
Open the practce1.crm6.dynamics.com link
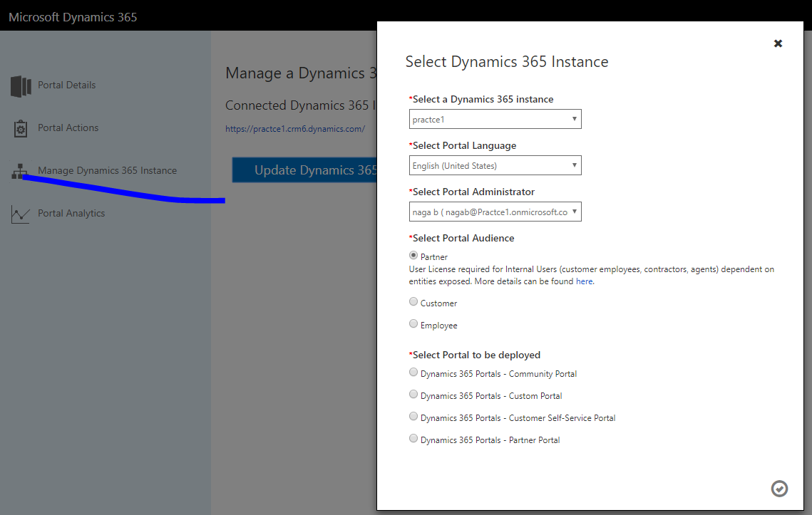point(295,129)
